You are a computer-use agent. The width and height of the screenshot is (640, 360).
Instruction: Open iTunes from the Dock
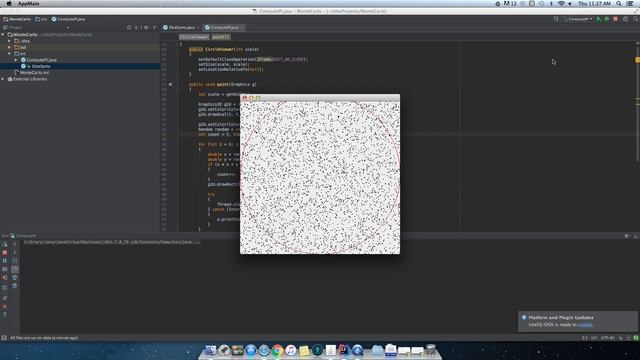(291, 350)
